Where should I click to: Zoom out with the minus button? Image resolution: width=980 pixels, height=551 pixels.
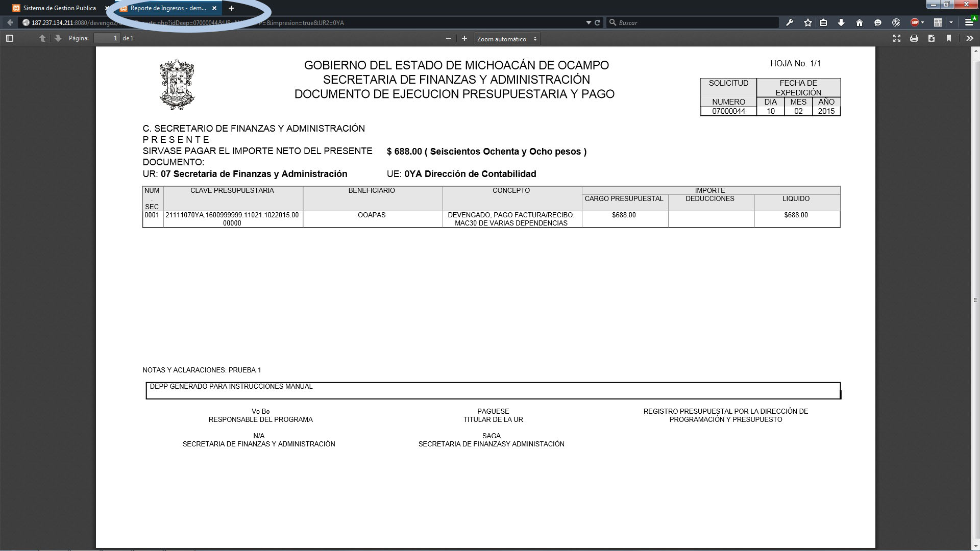tap(449, 38)
